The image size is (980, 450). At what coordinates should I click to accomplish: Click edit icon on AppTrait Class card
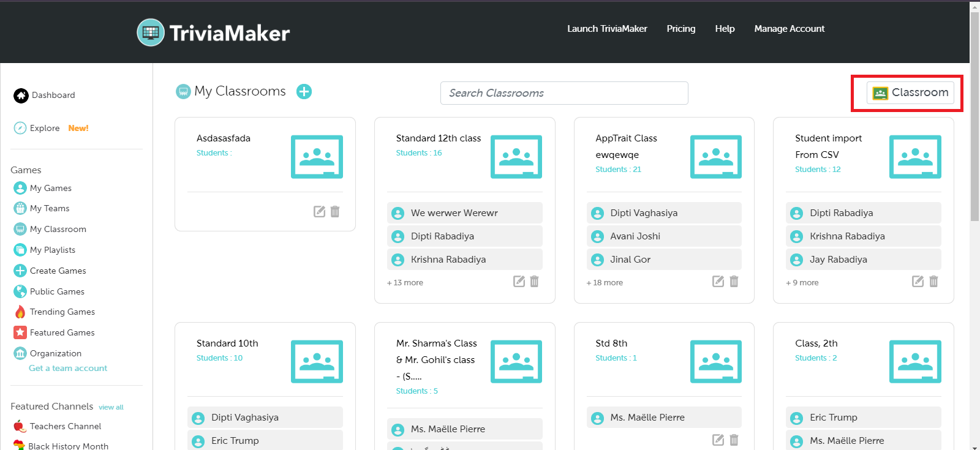coord(718,282)
